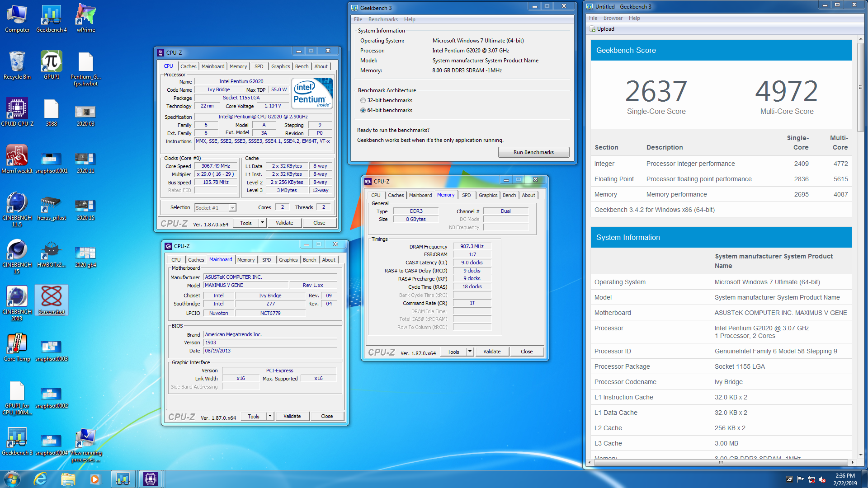Click Upload in the Geekbench results window
The height and width of the screenshot is (488, 868).
tap(602, 29)
